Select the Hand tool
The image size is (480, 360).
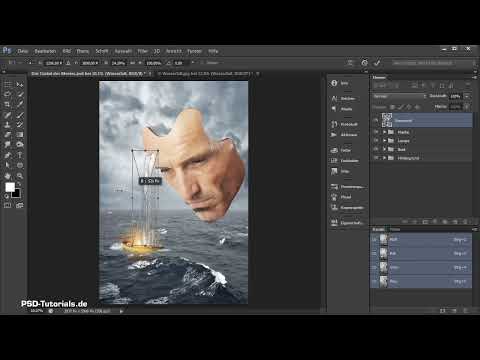(7, 176)
